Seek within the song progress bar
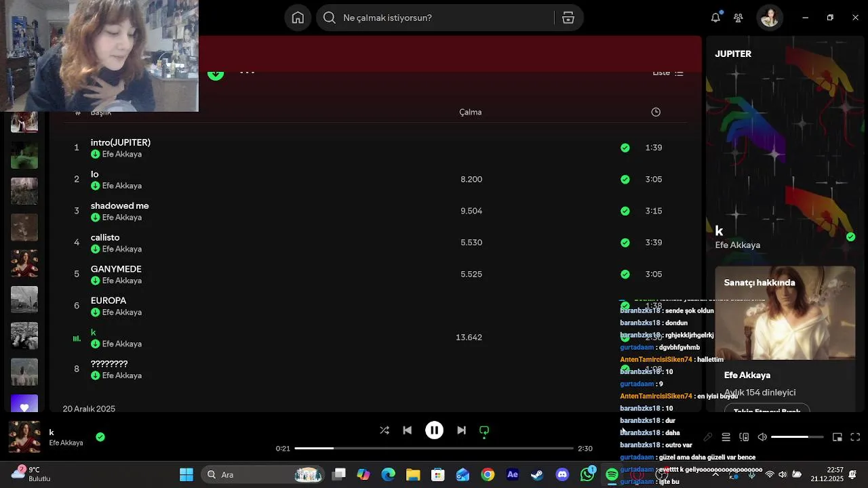This screenshot has width=868, height=488. (x=434, y=448)
